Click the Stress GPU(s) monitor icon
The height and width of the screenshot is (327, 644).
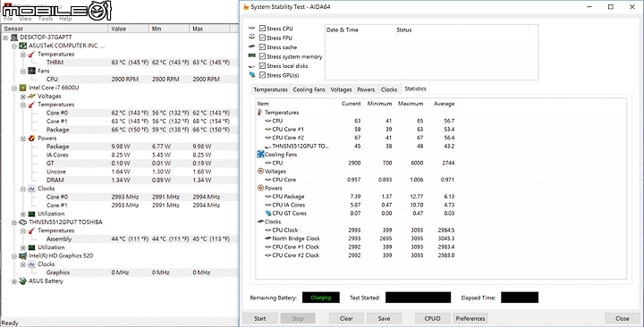[251, 75]
